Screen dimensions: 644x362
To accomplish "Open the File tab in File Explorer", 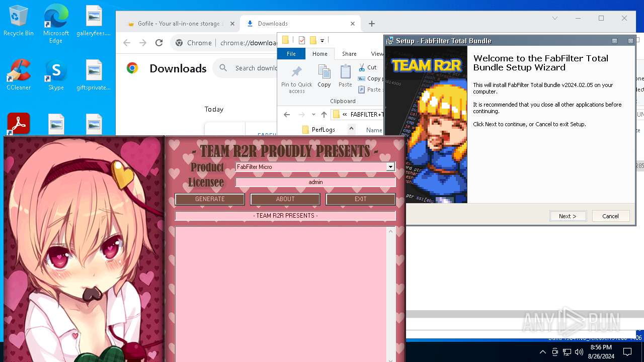I will 291,54.
